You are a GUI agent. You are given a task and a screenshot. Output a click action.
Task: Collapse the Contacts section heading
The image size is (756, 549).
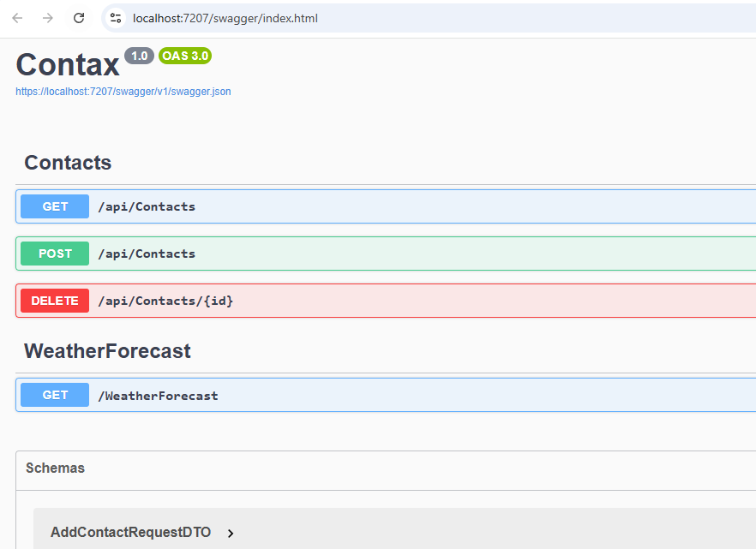click(68, 163)
